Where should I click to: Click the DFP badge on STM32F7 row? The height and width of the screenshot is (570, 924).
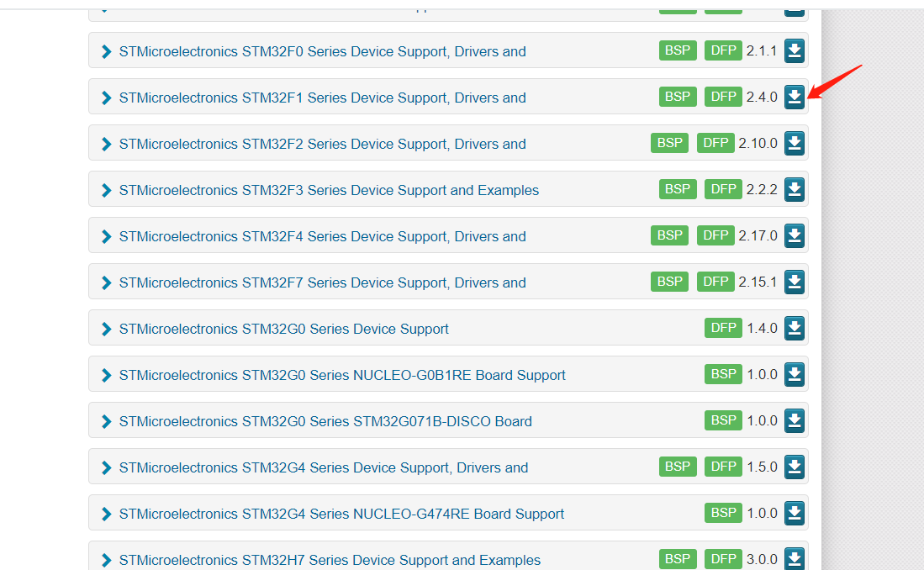(x=715, y=281)
